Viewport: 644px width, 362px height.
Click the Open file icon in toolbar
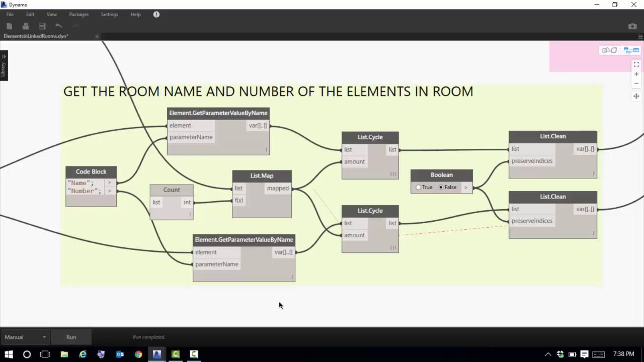tap(26, 26)
